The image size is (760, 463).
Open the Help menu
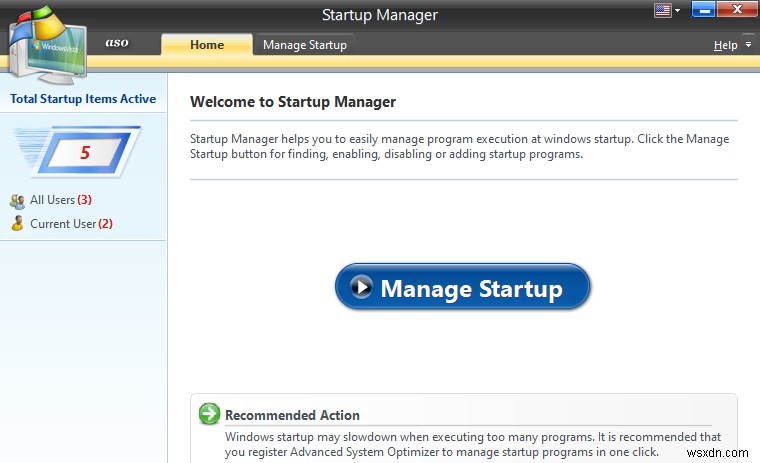pos(725,45)
